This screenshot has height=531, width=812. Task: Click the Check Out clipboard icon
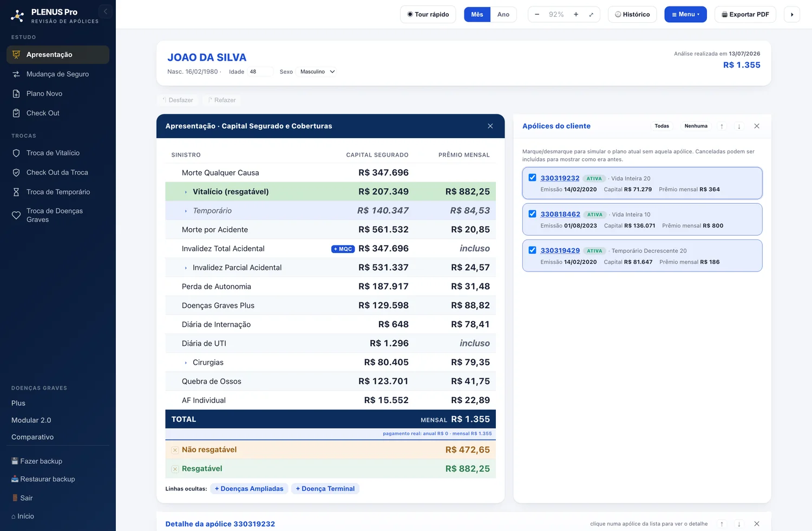[x=16, y=113]
